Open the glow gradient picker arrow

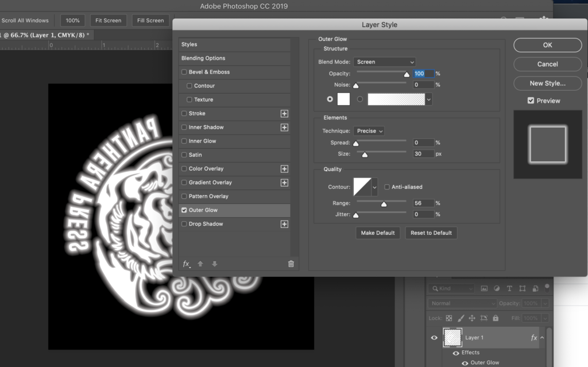pos(428,99)
